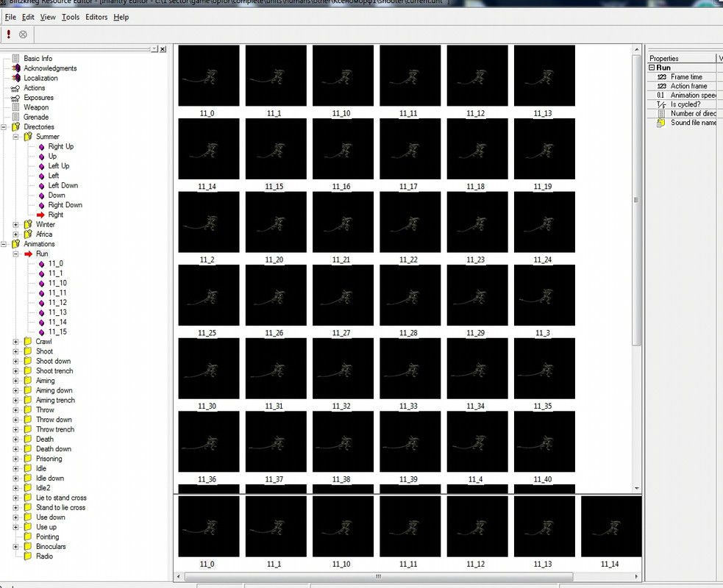723x588 pixels.
Task: Click the 11_15 frame icon in tree
Action: pyautogui.click(x=41, y=331)
